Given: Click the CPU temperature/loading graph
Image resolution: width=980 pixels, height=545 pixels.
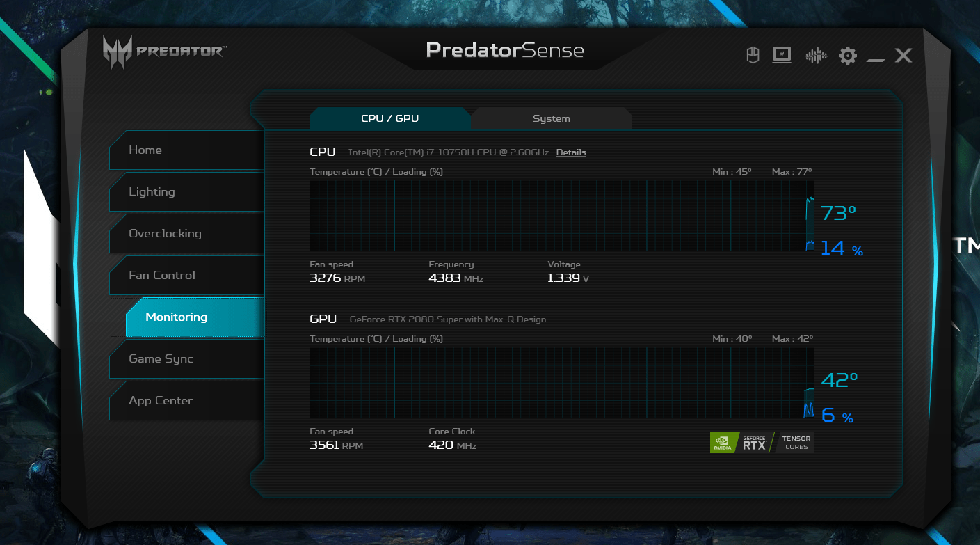Looking at the screenshot, I should point(561,216).
